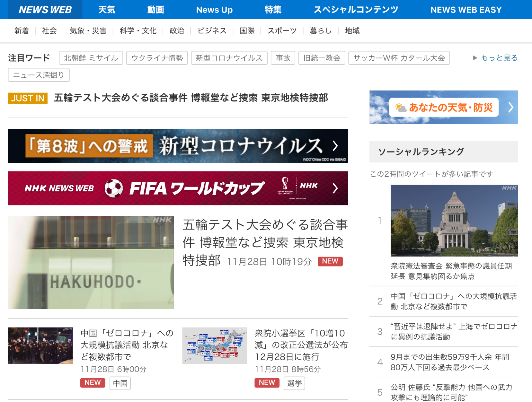Image resolution: width=532 pixels, height=402 pixels.
Task: Click the ウクライナ情勢 keyword tag
Action: click(x=157, y=58)
